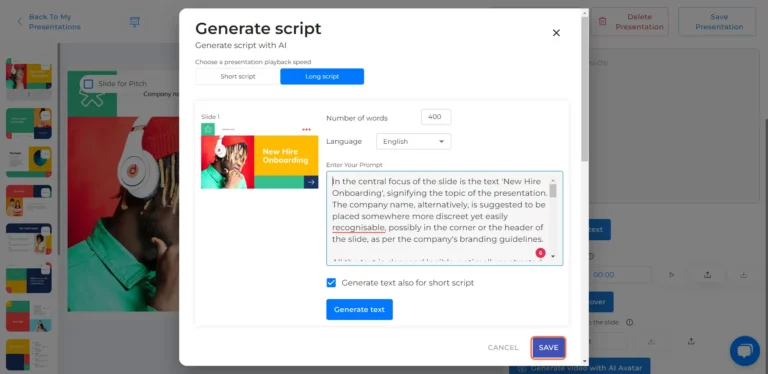Click the back chevron beside Back To My Presentations
The width and height of the screenshot is (768, 374).
click(x=20, y=22)
